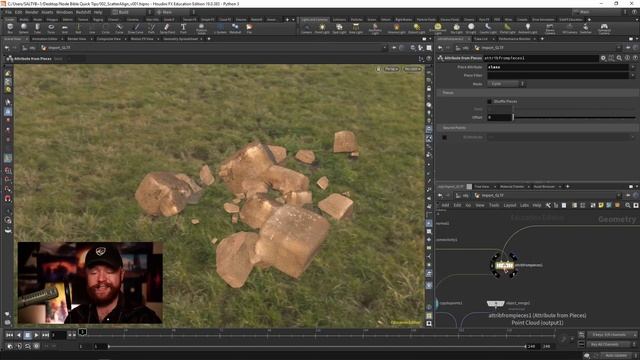The height and width of the screenshot is (360, 640).
Task: Add a Point Light from the shelf
Action: pyautogui.click(x=322, y=28)
